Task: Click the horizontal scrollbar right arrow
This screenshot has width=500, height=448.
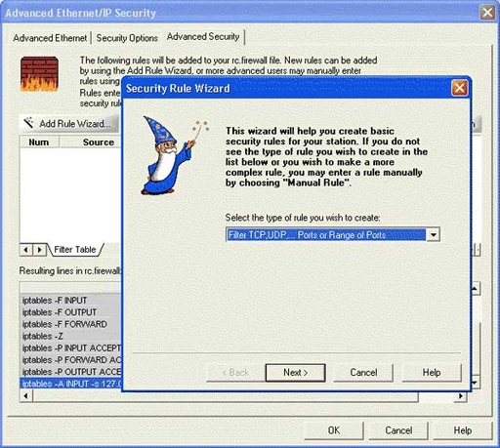Action: point(461,396)
